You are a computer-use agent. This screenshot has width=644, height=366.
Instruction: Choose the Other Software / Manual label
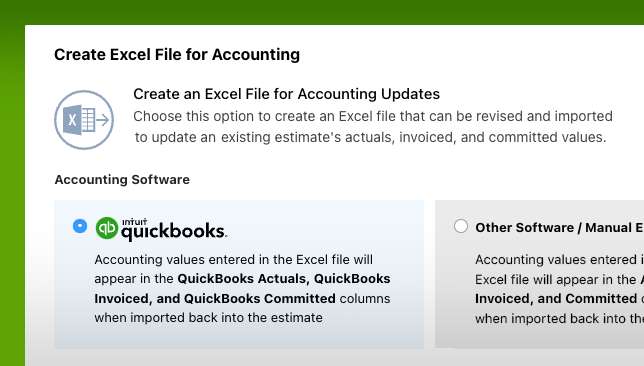559,228
